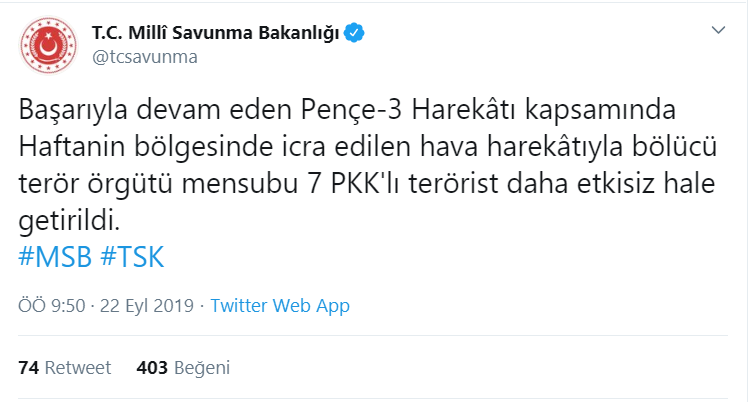View the 403 Beğeni likes list

pos(183,368)
